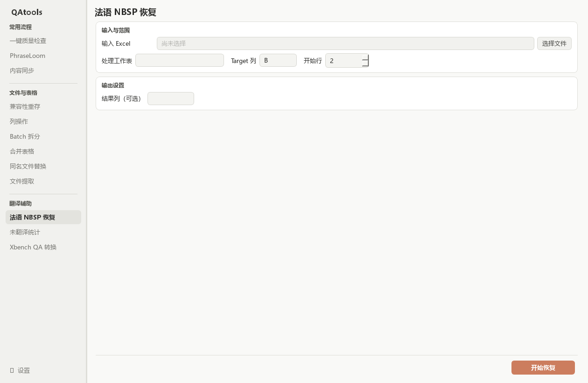Go to Xbench QA 转换
This screenshot has width=588, height=383.
pos(43,247)
